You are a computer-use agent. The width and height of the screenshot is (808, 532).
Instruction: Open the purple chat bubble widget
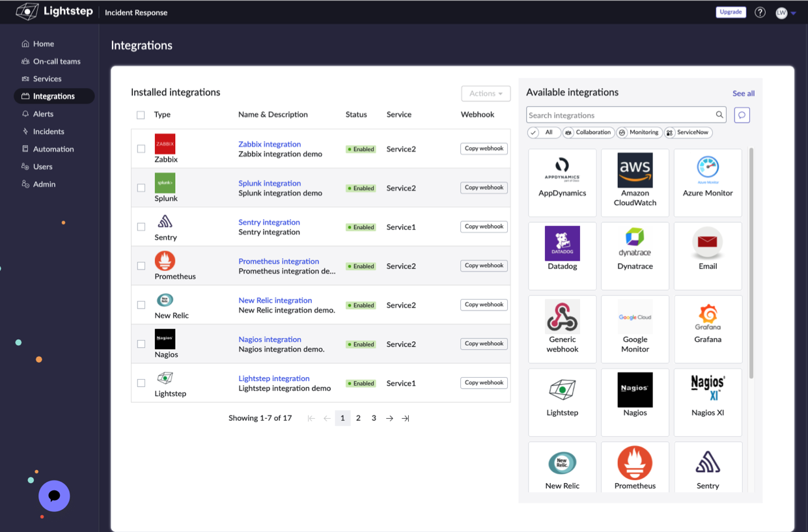[x=54, y=496]
